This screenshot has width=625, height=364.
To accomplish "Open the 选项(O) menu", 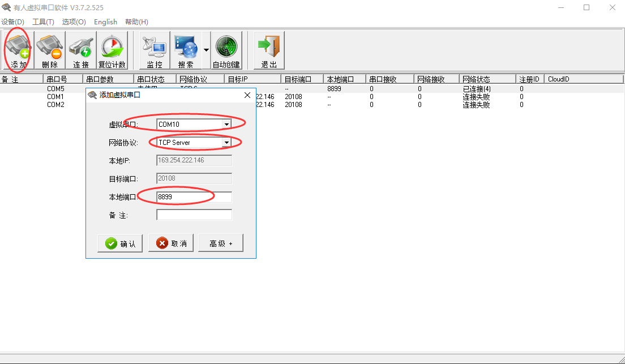I will point(74,22).
